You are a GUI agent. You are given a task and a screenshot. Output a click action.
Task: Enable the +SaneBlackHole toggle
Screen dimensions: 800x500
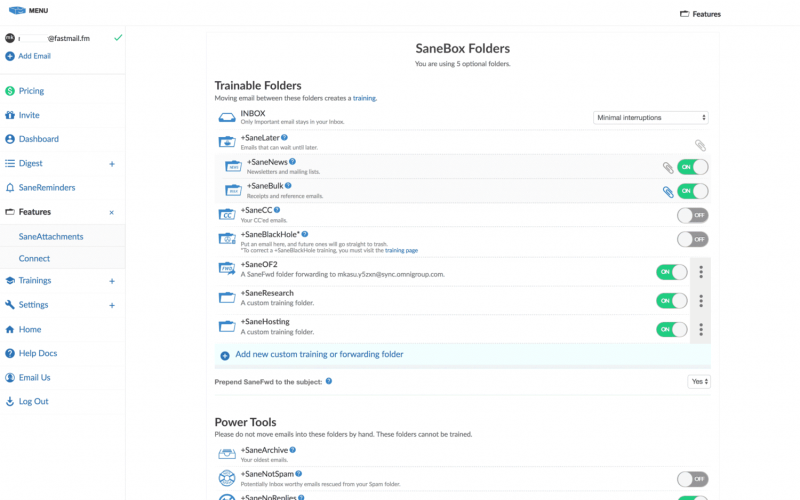click(x=692, y=239)
